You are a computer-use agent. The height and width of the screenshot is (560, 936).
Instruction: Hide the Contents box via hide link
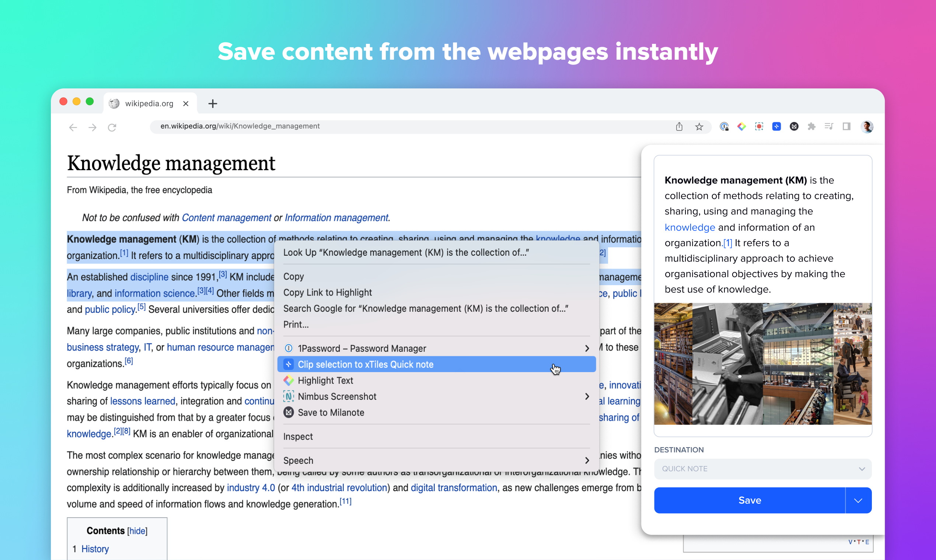[x=137, y=531]
